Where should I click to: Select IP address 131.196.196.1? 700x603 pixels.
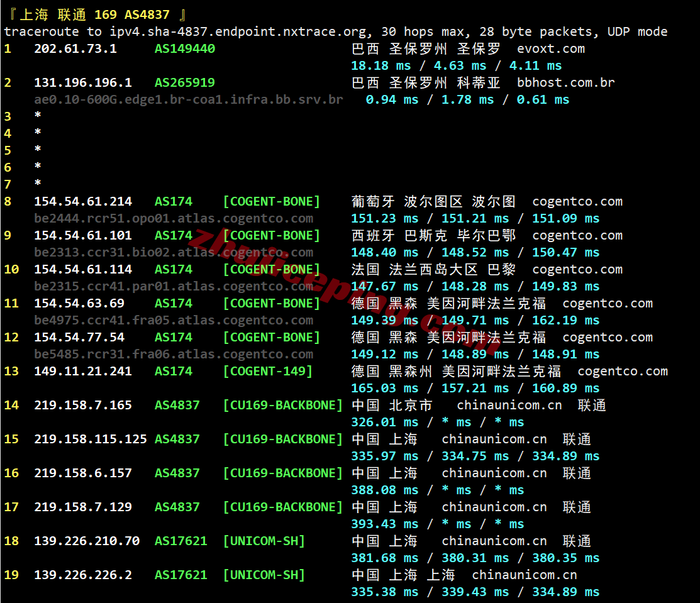pos(83,82)
